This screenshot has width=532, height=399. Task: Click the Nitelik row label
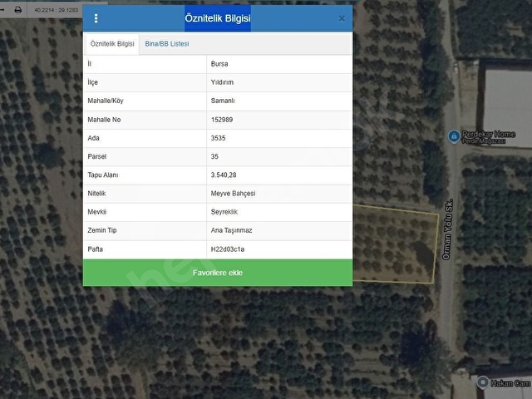96,194
